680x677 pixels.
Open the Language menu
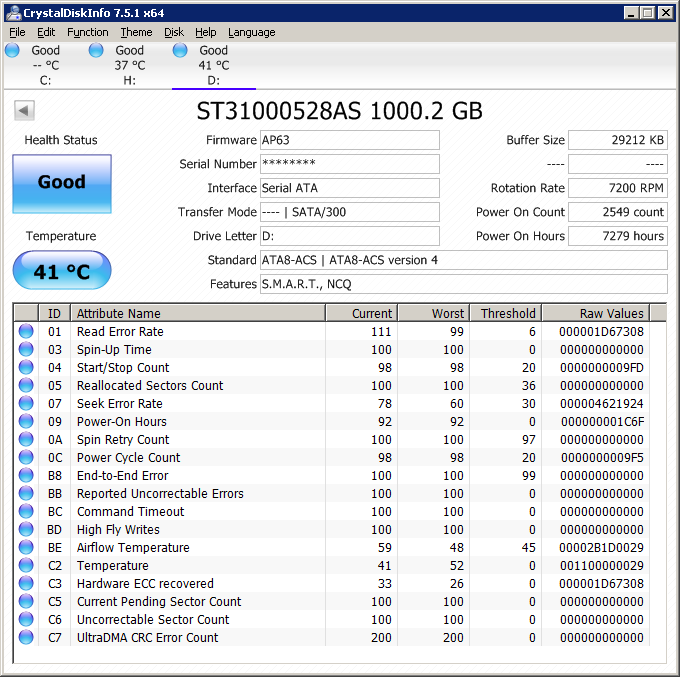pyautogui.click(x=252, y=33)
